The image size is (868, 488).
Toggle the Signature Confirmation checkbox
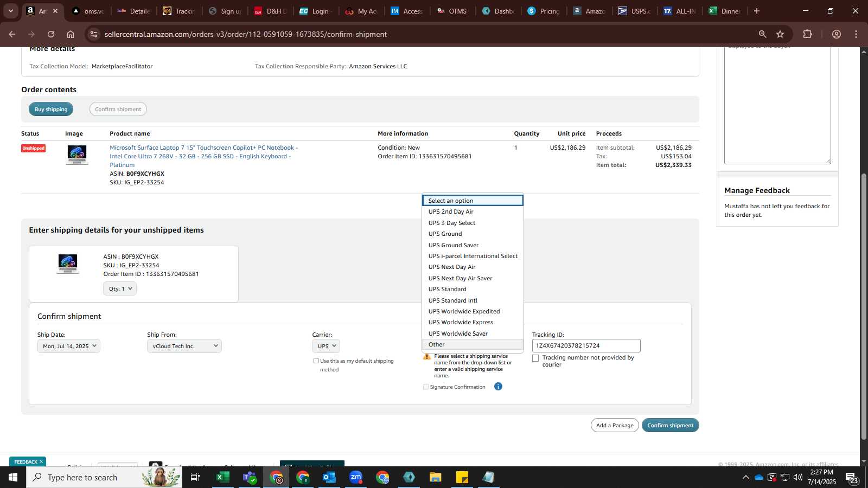[426, 387]
